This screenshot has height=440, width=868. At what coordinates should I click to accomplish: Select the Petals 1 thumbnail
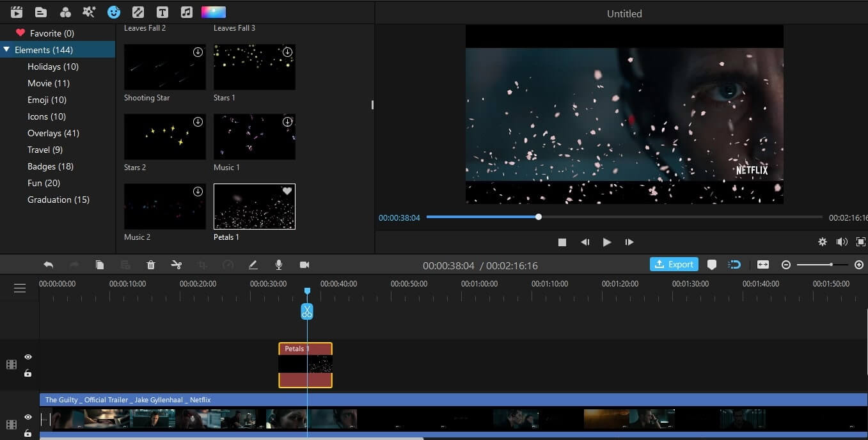[255, 207]
